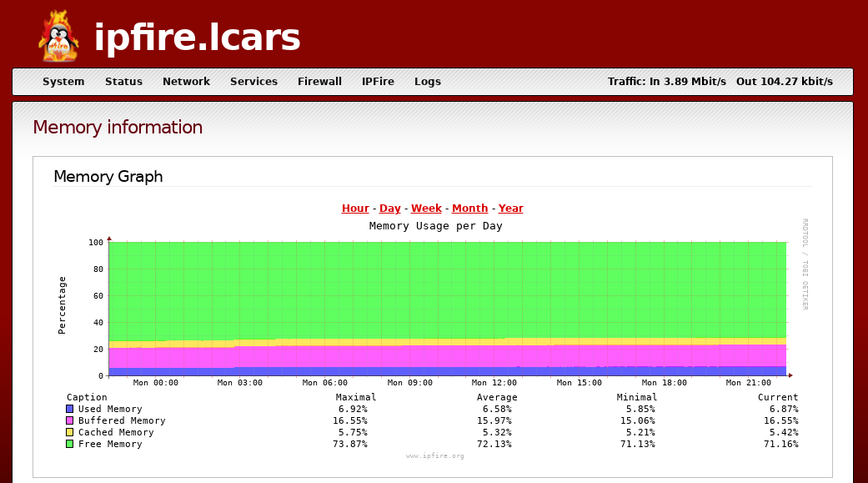This screenshot has height=483, width=868.
Task: Click the Traffic In/Out rate display
Action: click(720, 82)
